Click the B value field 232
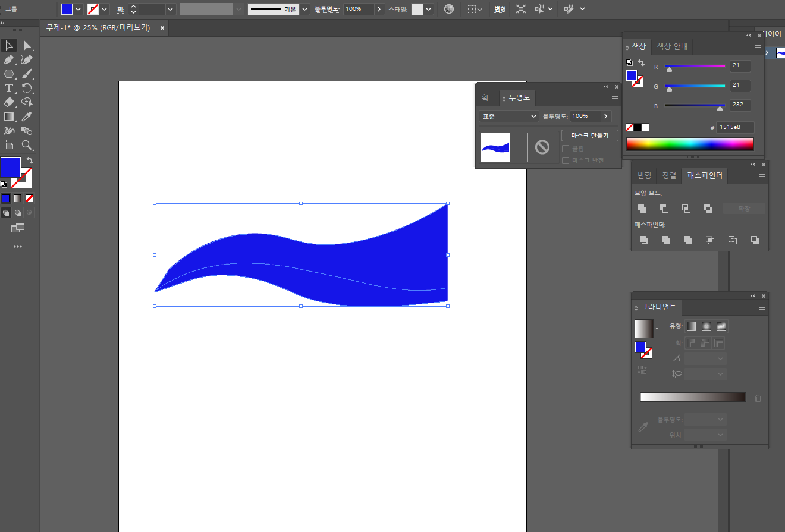 740,105
